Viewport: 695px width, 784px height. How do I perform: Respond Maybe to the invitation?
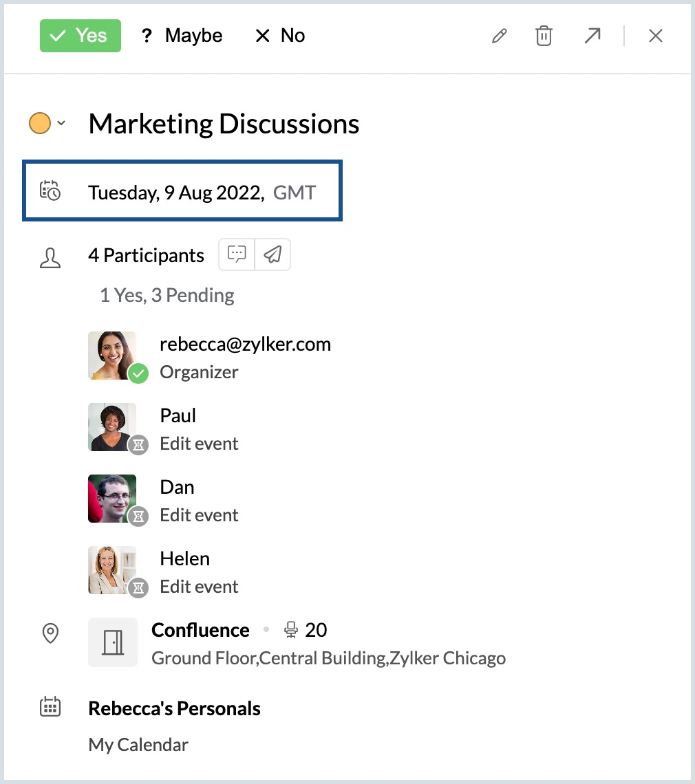(182, 36)
